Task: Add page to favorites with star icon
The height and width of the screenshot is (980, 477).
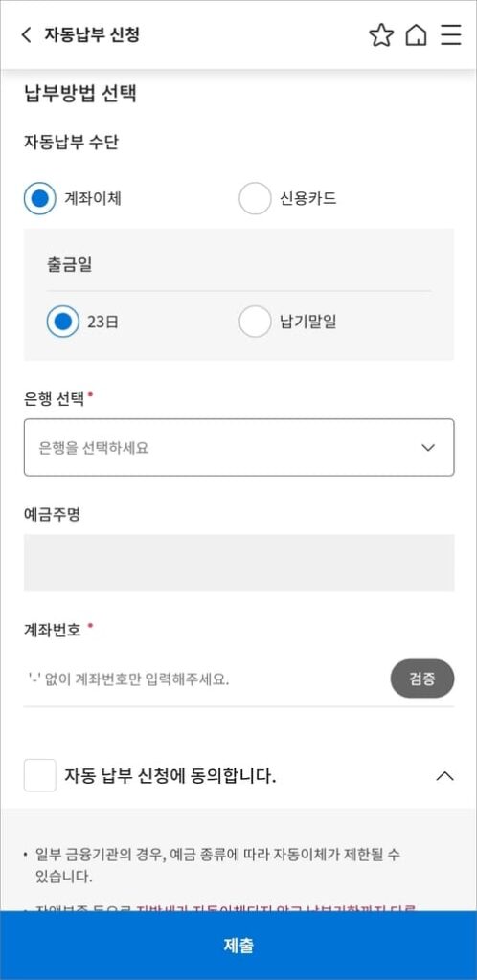Action: [380, 35]
